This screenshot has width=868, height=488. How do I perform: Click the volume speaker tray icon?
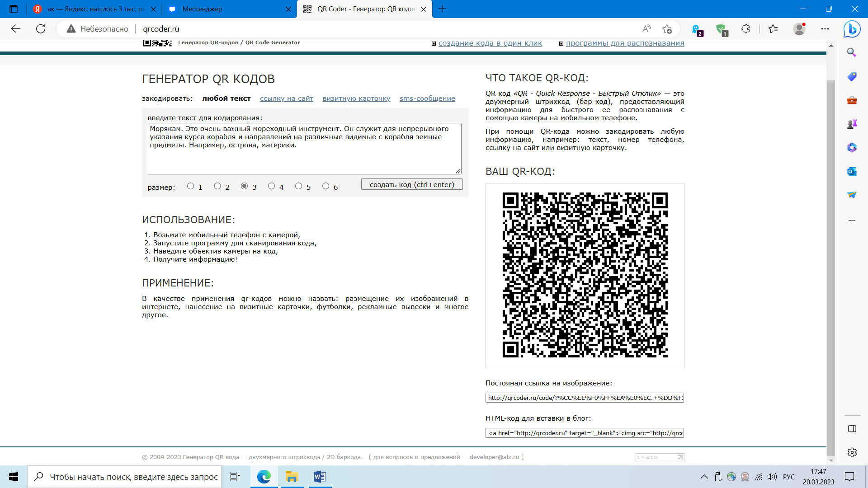click(x=772, y=477)
